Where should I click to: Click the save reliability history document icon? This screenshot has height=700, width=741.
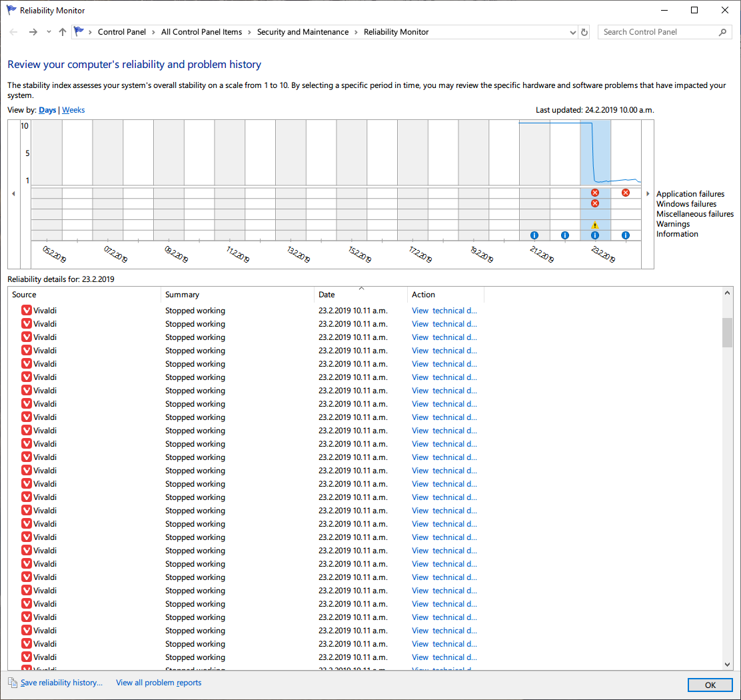tap(13, 683)
